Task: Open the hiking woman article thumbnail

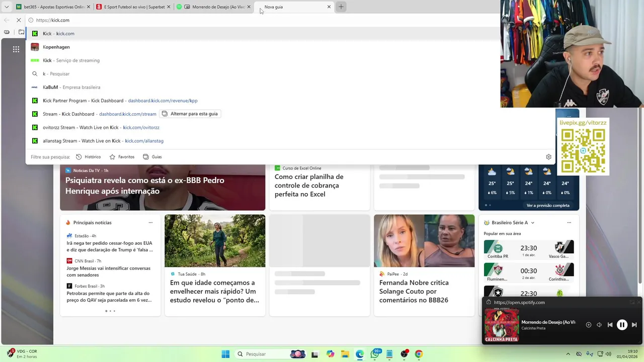Action: pos(215,241)
